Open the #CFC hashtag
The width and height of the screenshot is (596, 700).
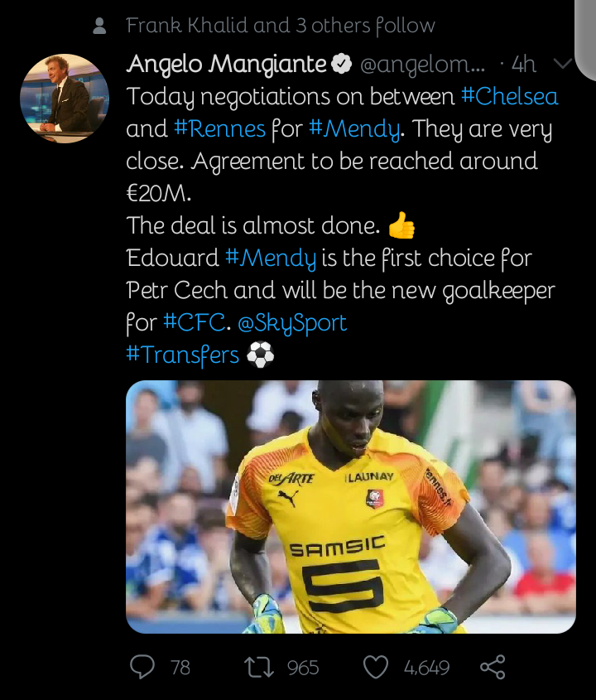click(x=194, y=322)
